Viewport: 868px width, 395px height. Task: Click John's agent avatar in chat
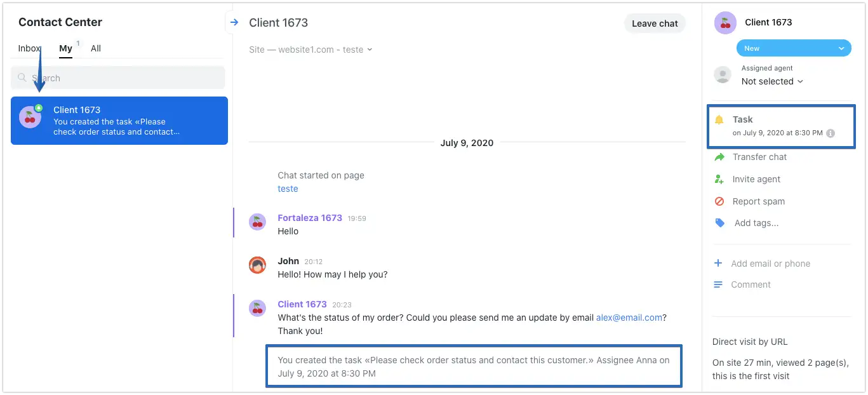coord(257,265)
